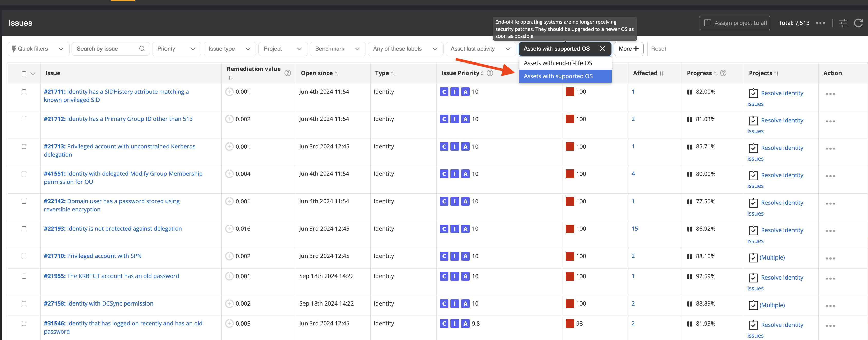Click the search magnifier icon
Viewport: 868px width, 340px height.
(x=142, y=49)
